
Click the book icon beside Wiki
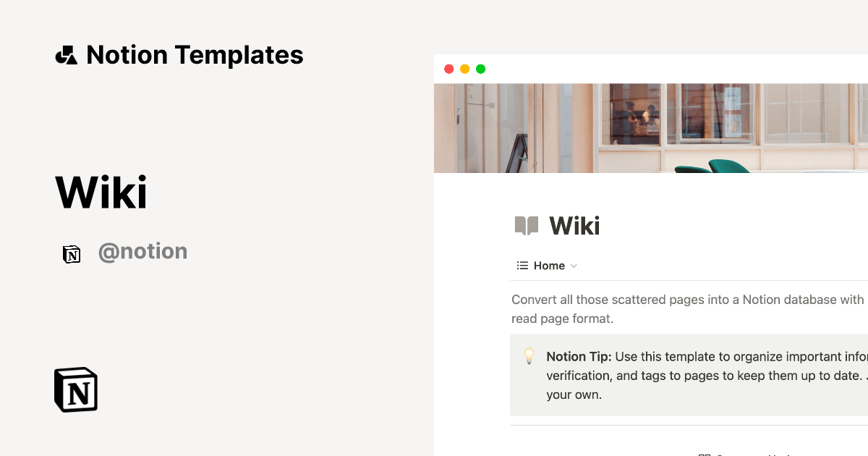pyautogui.click(x=527, y=226)
